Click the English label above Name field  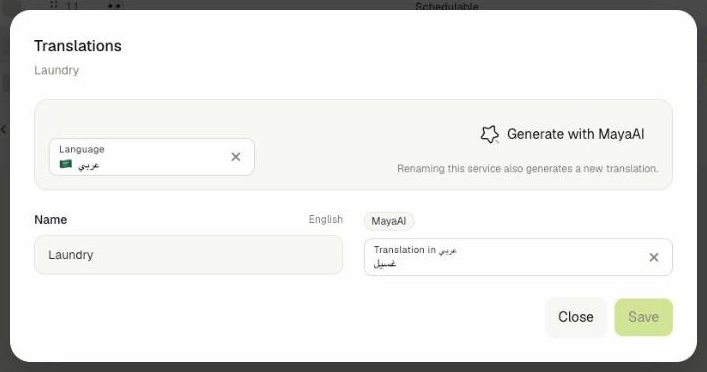(326, 220)
